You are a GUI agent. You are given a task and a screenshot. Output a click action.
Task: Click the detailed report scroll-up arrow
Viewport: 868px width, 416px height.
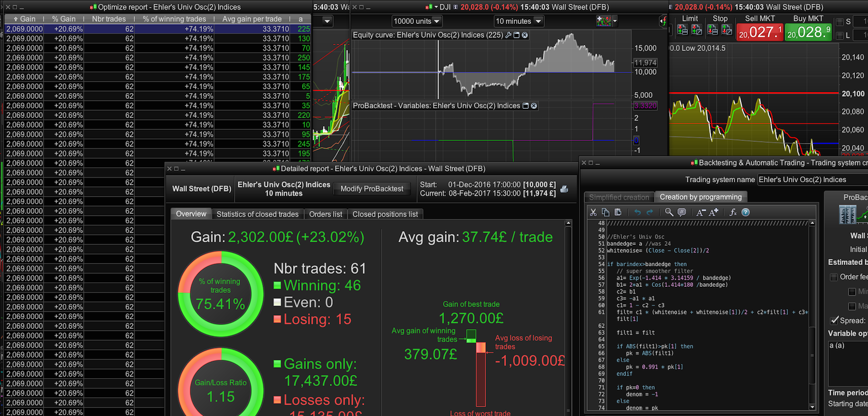coord(568,223)
